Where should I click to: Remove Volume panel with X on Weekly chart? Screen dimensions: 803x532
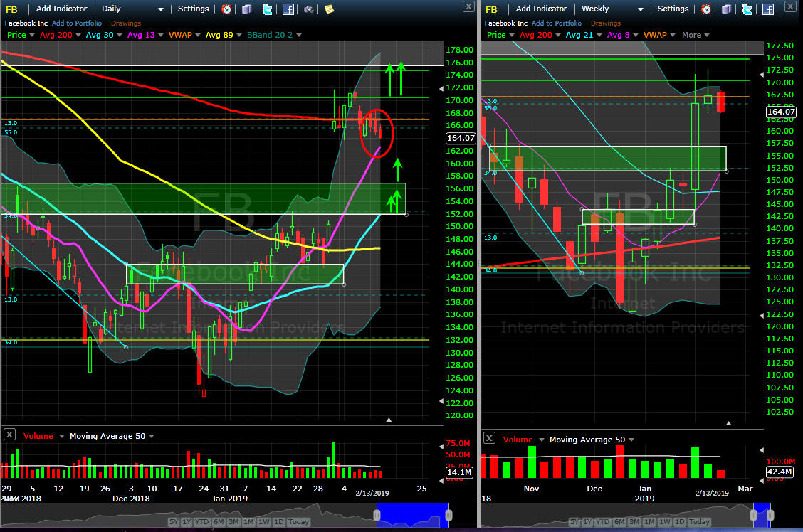(x=489, y=438)
